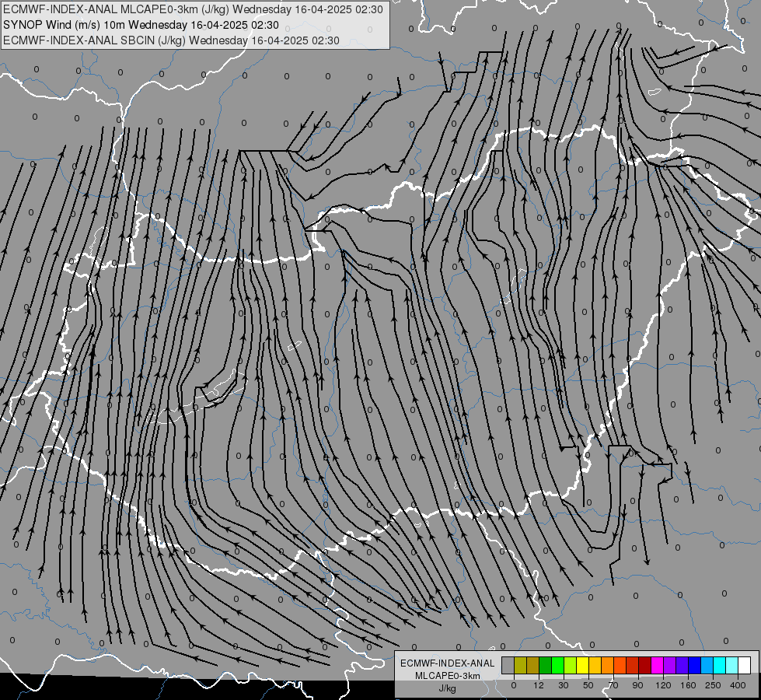Click the dark red legend swatch
This screenshot has width=761, height=700.
645,666
